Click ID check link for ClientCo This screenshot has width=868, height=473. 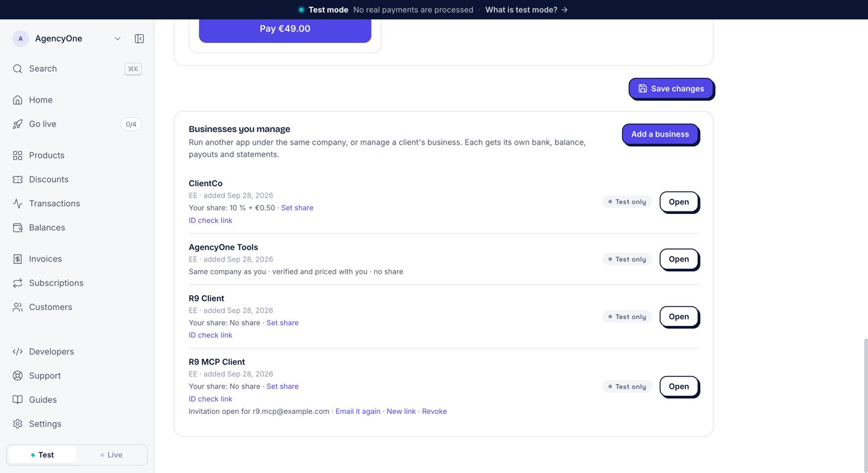click(210, 221)
